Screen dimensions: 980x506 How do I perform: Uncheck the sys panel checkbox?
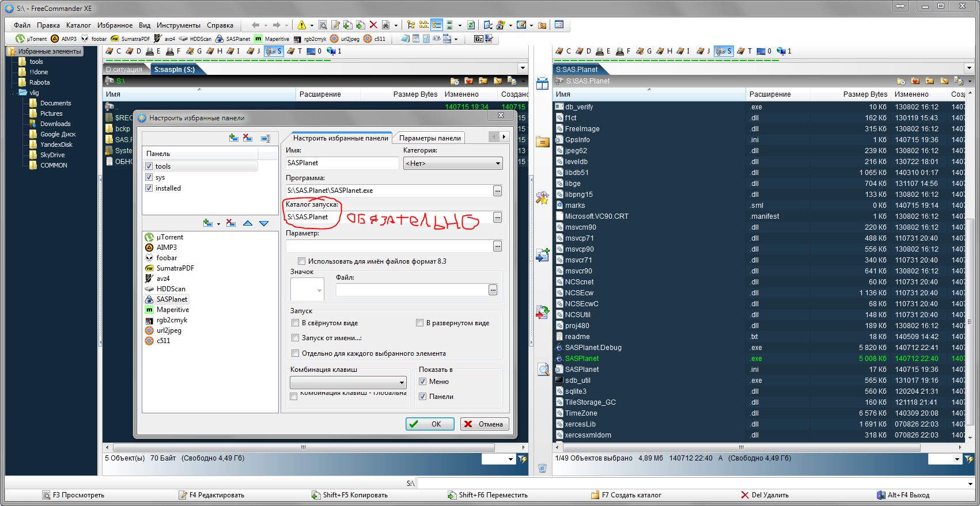point(149,177)
